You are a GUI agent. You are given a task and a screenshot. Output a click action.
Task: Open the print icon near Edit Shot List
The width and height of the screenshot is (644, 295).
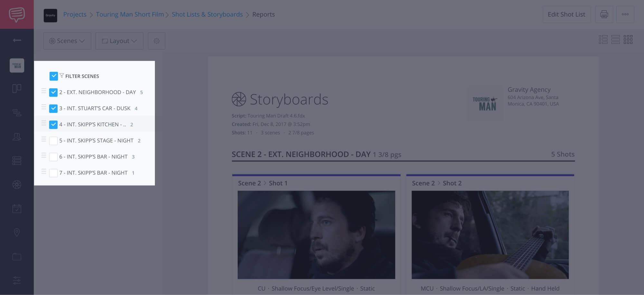[x=604, y=14]
